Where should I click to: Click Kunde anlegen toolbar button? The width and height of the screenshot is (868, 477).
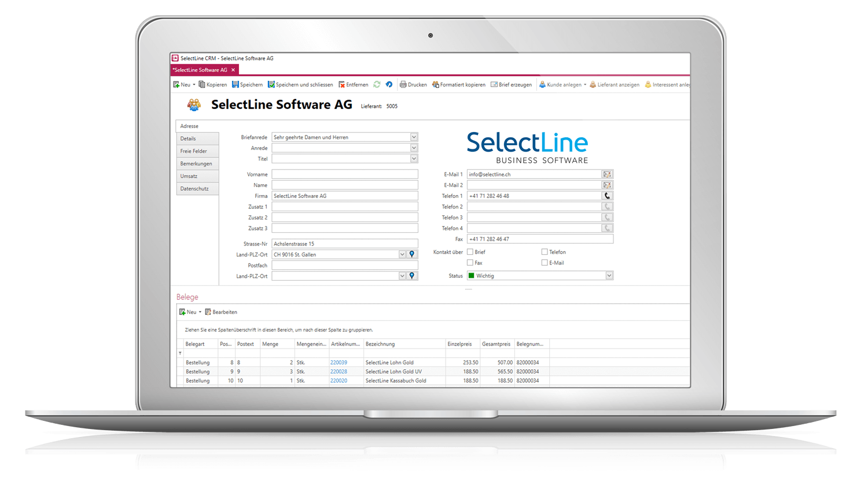560,85
